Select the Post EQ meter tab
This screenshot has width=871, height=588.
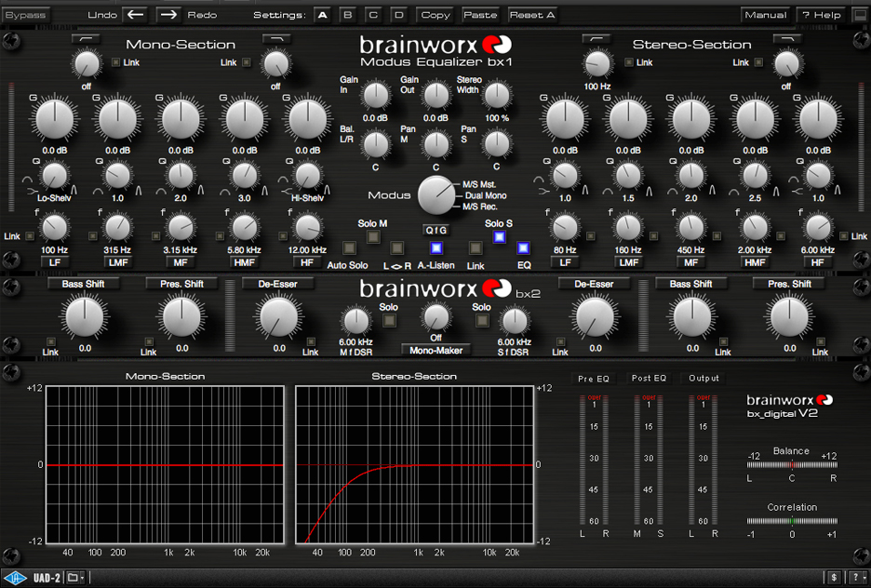point(649,378)
